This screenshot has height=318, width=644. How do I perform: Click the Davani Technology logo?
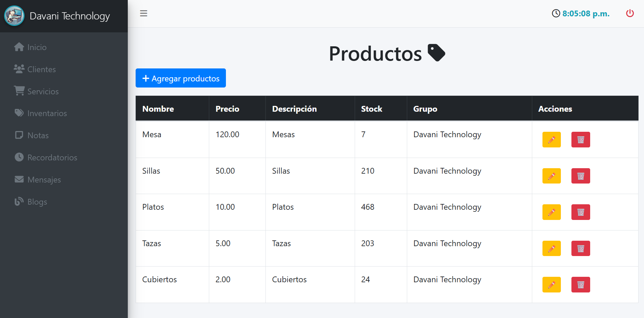click(14, 16)
